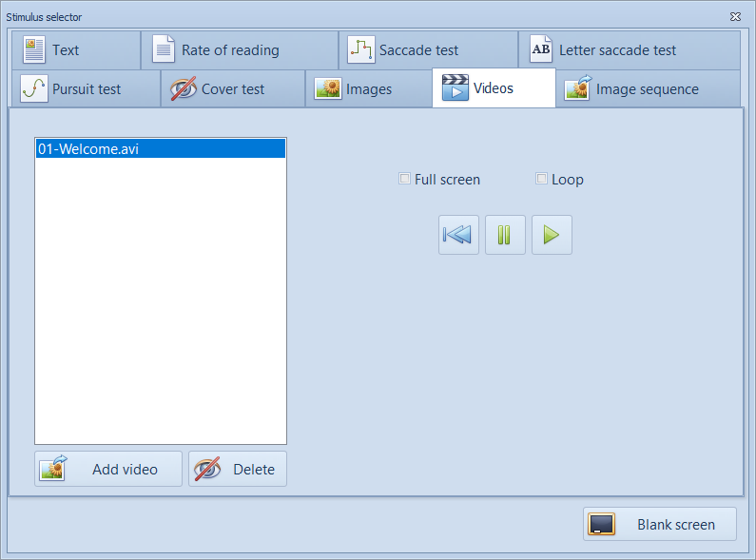Click the Image sequence tab icon
The image size is (756, 560).
click(x=577, y=89)
